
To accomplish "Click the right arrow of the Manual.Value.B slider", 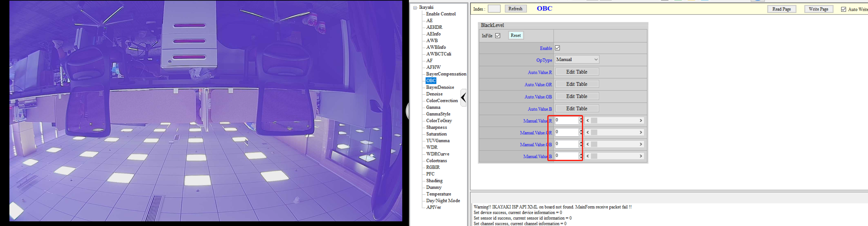I will (x=641, y=156).
